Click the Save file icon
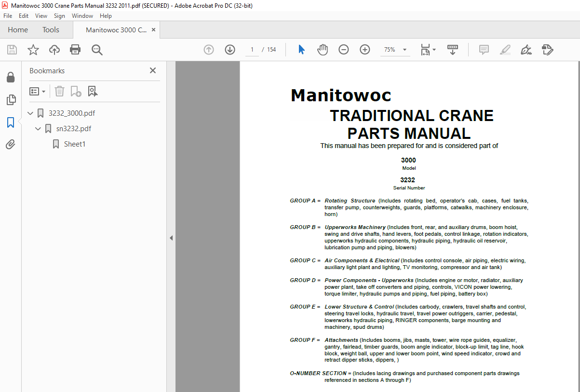This screenshot has width=580, height=392. [12, 50]
